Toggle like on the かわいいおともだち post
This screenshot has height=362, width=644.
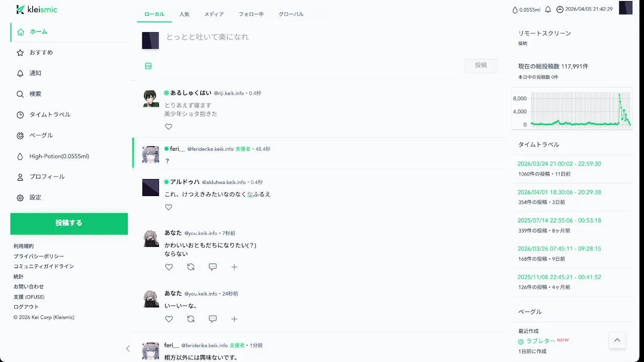169,267
